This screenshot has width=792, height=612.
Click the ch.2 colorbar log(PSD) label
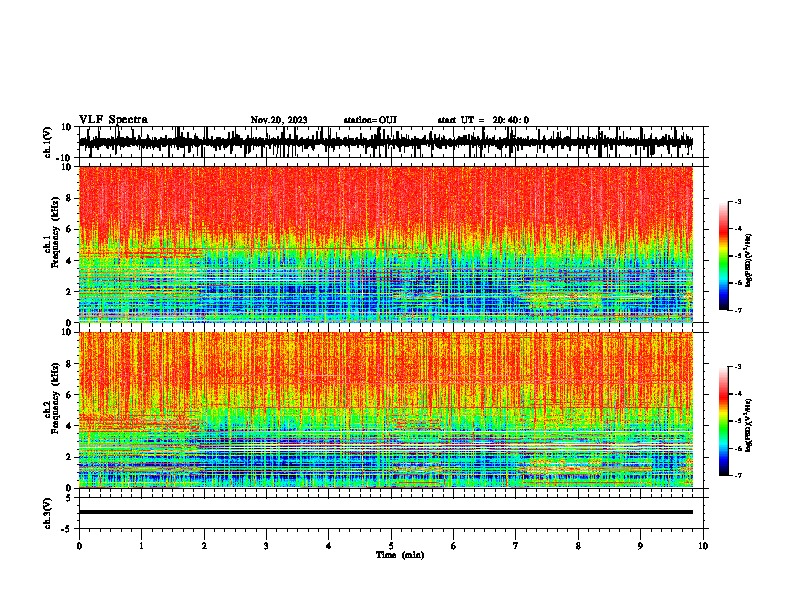(749, 425)
